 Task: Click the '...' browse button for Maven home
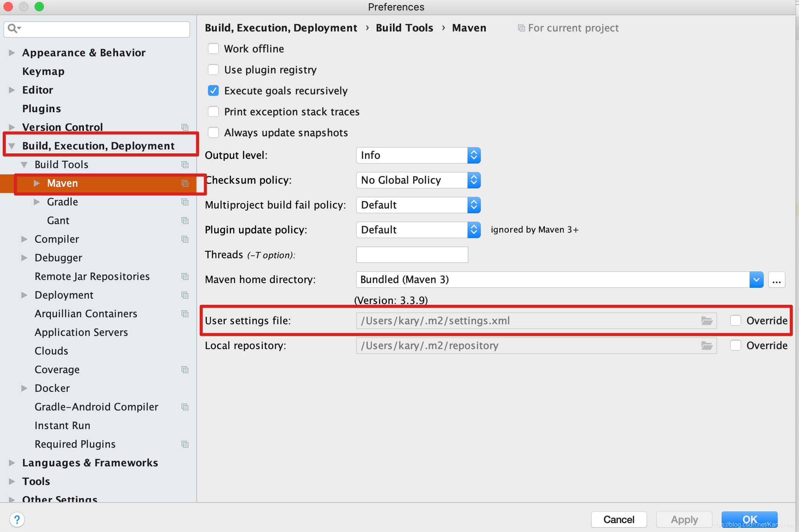776,280
